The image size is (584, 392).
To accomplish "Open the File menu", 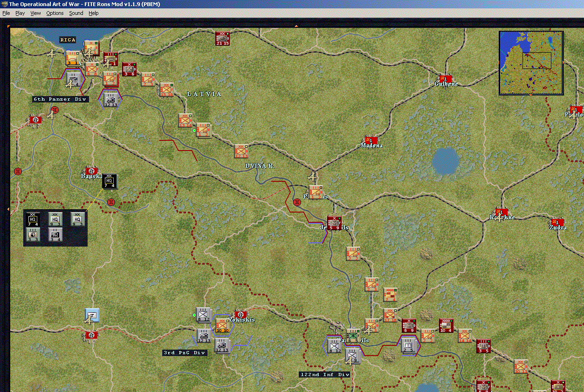I will [x=6, y=13].
